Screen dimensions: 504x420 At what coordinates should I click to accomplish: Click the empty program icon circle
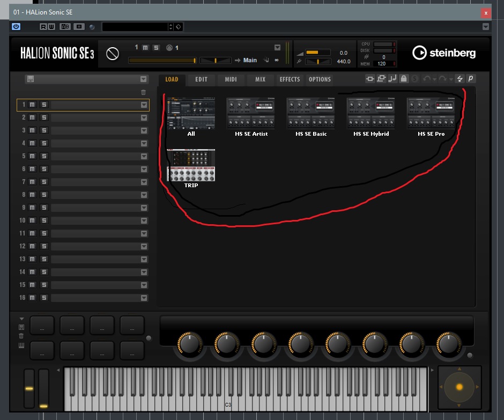tap(113, 54)
